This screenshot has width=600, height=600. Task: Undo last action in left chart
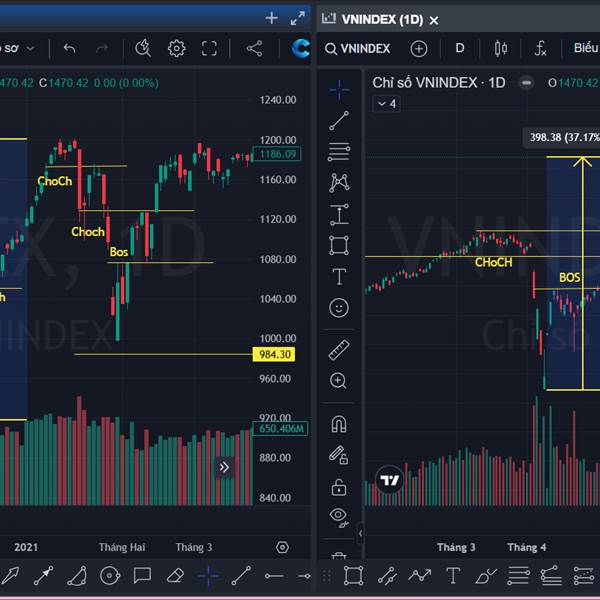70,49
